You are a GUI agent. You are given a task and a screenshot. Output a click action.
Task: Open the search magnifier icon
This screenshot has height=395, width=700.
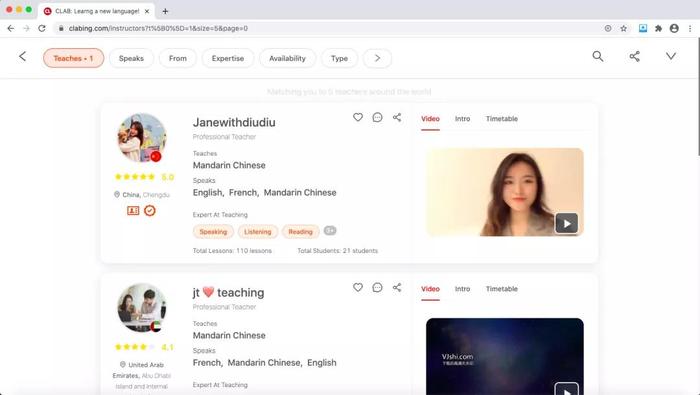pyautogui.click(x=598, y=56)
